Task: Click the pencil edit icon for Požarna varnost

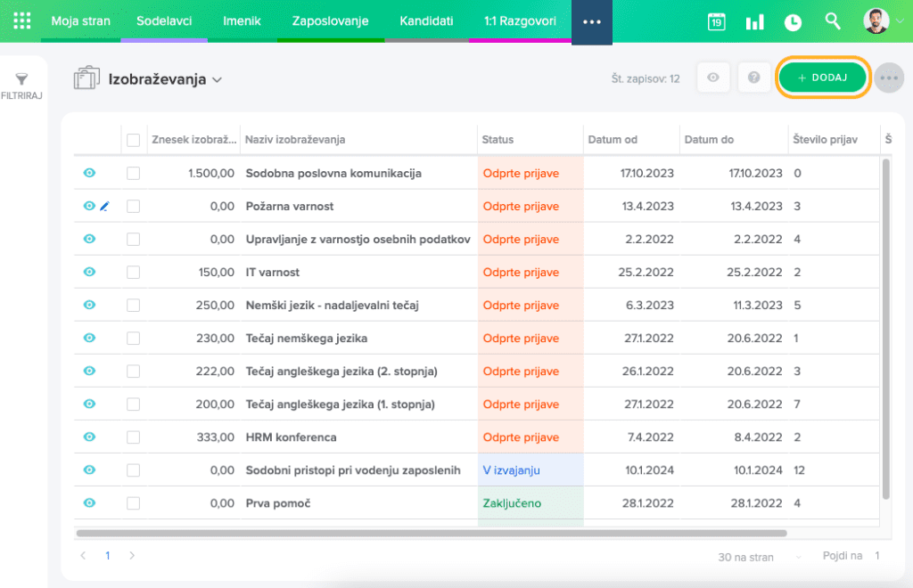Action: pyautogui.click(x=104, y=207)
